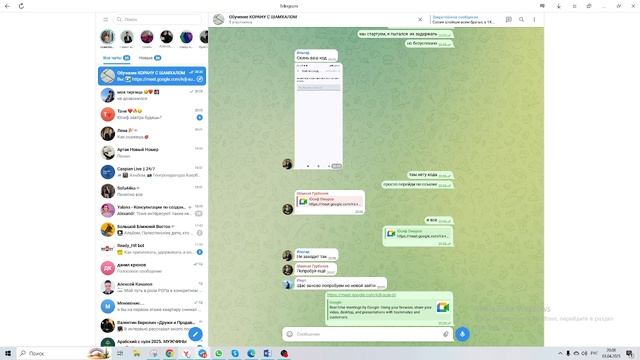
Task: Click the chat search field
Action: click(x=157, y=19)
